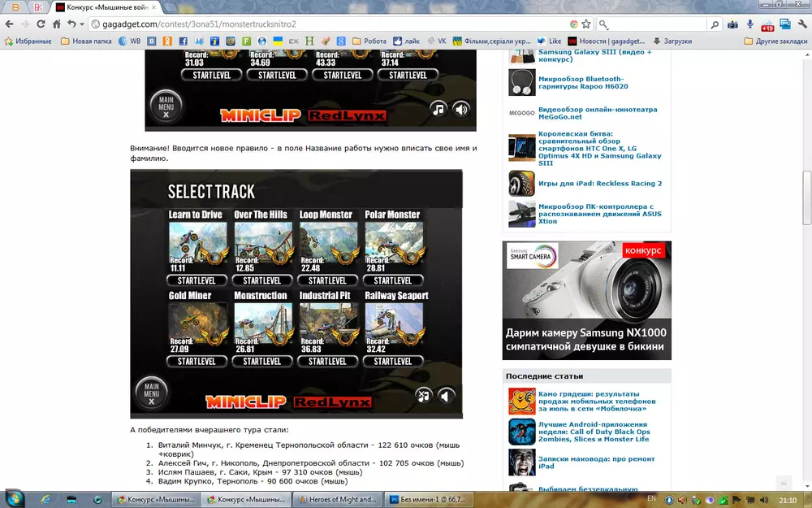Open Heroes of Might and Magic taskbar item
The height and width of the screenshot is (508, 812).
click(x=335, y=499)
